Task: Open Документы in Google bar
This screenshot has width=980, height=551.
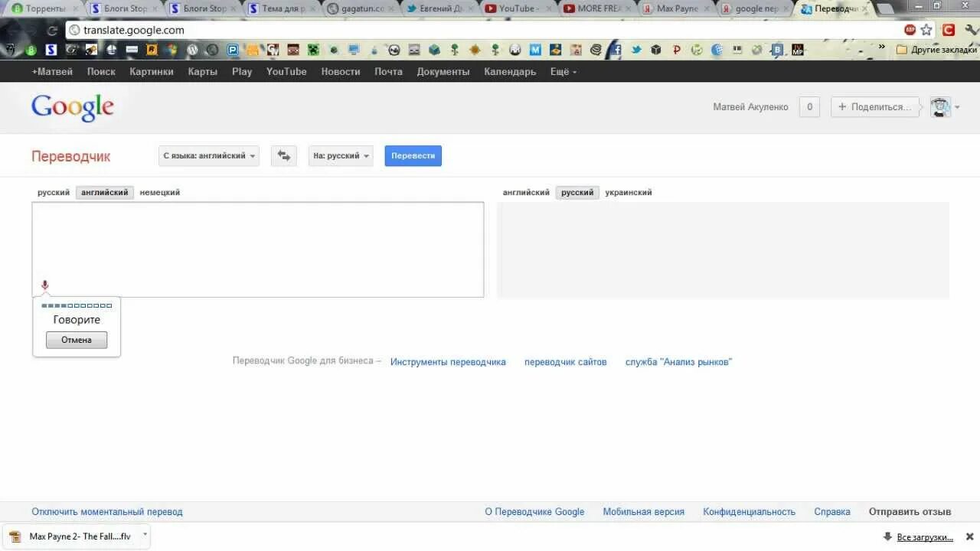Action: point(443,71)
